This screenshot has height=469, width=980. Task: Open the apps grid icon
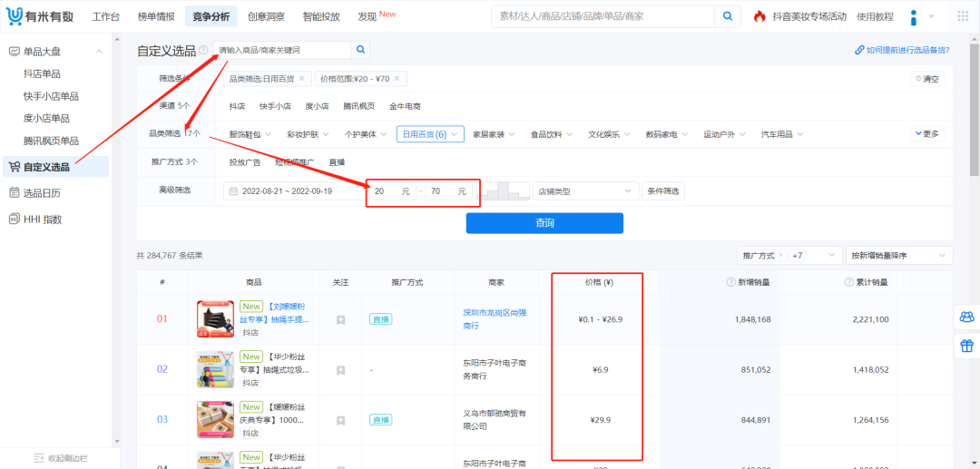pos(963,16)
